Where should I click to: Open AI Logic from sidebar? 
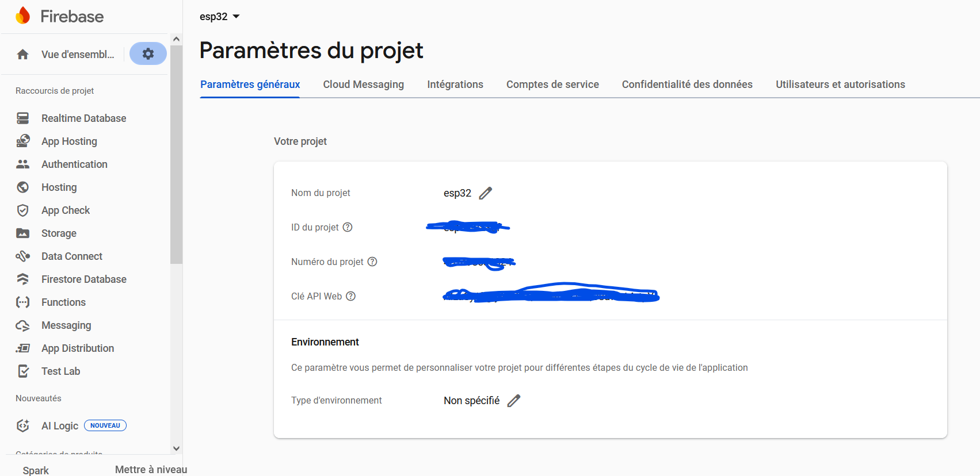point(60,426)
